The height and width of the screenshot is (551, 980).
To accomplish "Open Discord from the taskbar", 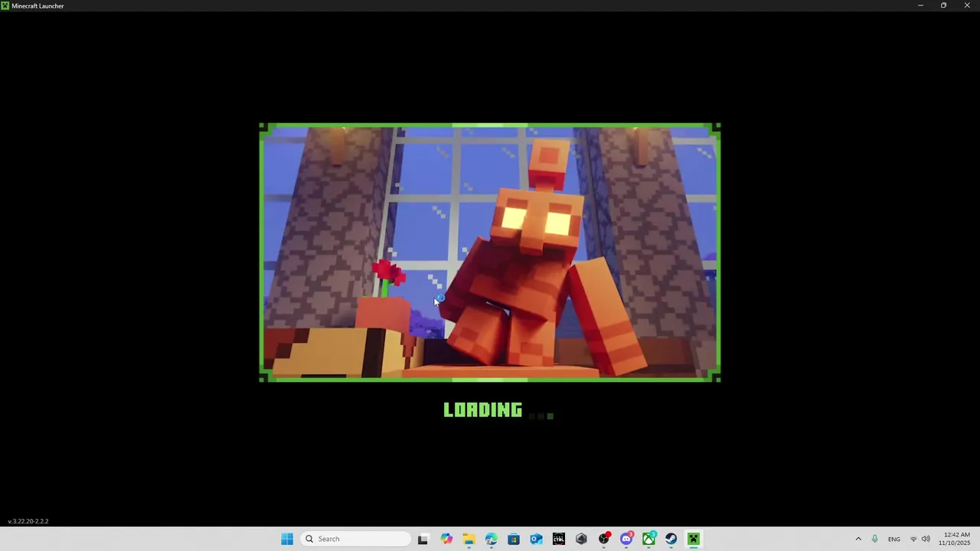I will pos(626,539).
